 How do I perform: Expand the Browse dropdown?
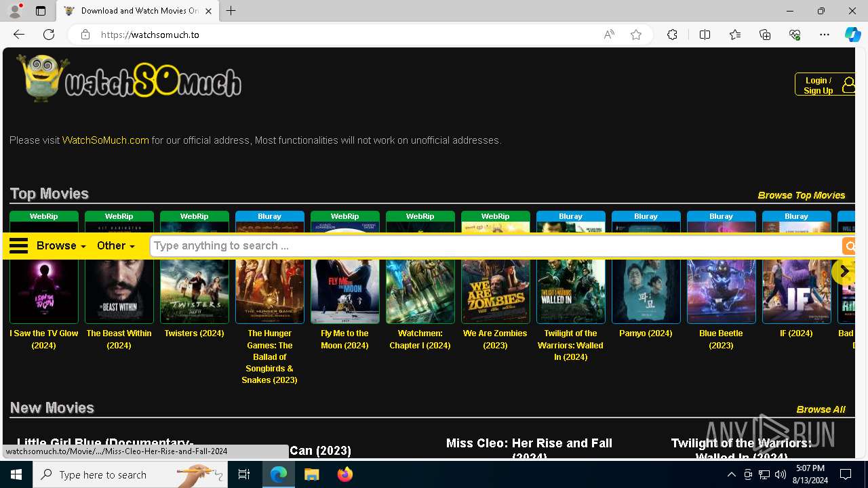(61, 245)
